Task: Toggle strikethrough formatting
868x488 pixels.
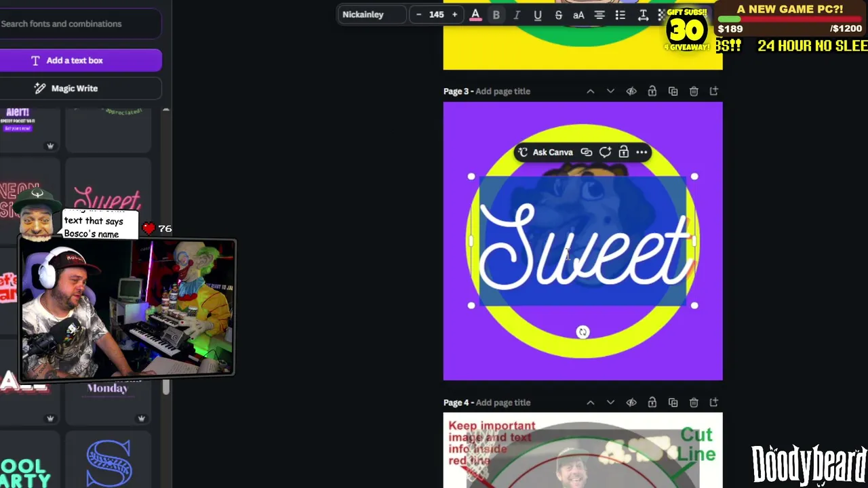Action: (558, 15)
